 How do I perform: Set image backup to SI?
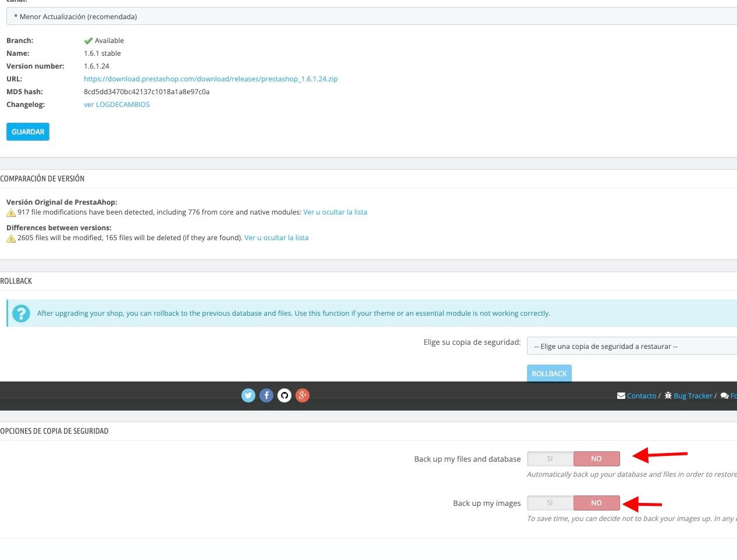pyautogui.click(x=550, y=503)
